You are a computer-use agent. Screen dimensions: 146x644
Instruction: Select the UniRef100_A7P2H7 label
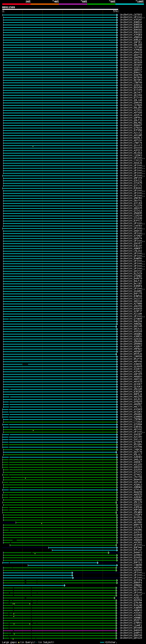(131, 20)
